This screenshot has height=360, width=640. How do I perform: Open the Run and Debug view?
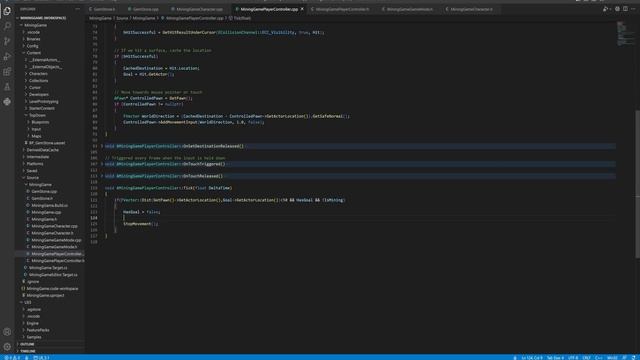point(7,56)
